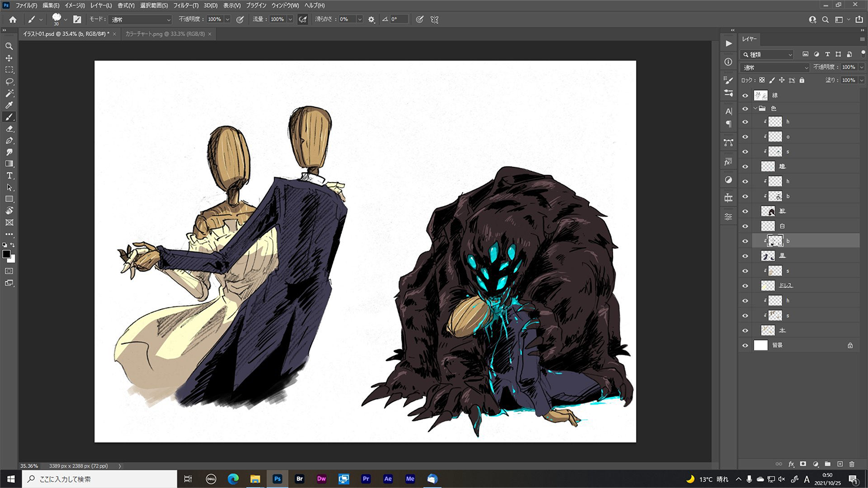Lock transparent pixels
The height and width of the screenshot is (488, 868).
tap(762, 80)
